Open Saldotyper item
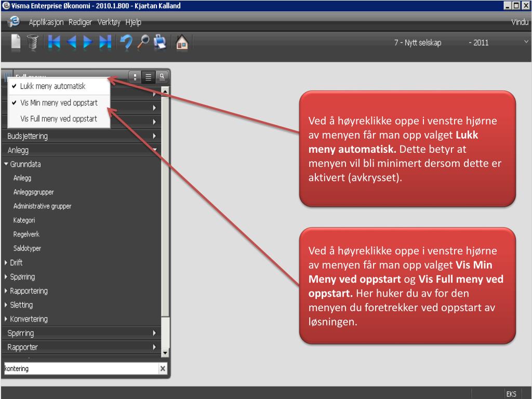Screen dimensions: 532x399 coord(27,248)
